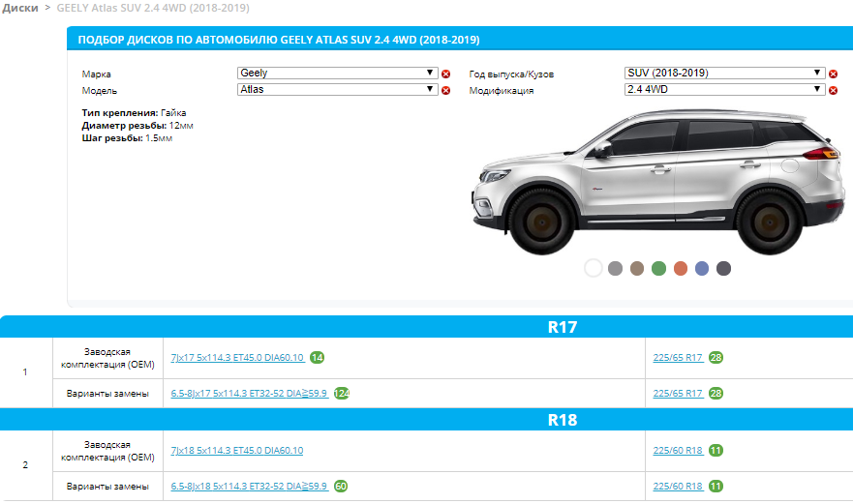
Task: Open the 7Jx17 5x114.3 ET45.0 DIA60.10 link
Action: 237,358
